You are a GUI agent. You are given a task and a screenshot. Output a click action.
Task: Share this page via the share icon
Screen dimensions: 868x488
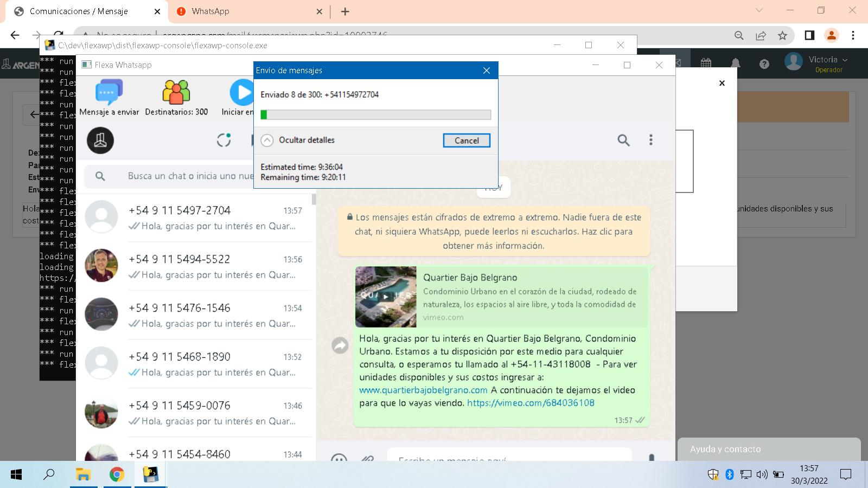[x=761, y=35]
